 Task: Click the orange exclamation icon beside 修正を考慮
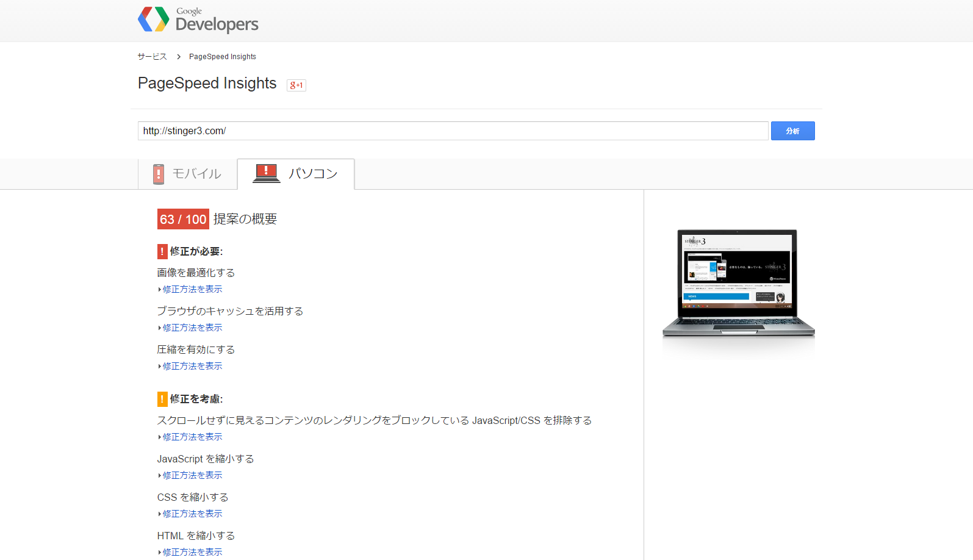[x=162, y=399]
